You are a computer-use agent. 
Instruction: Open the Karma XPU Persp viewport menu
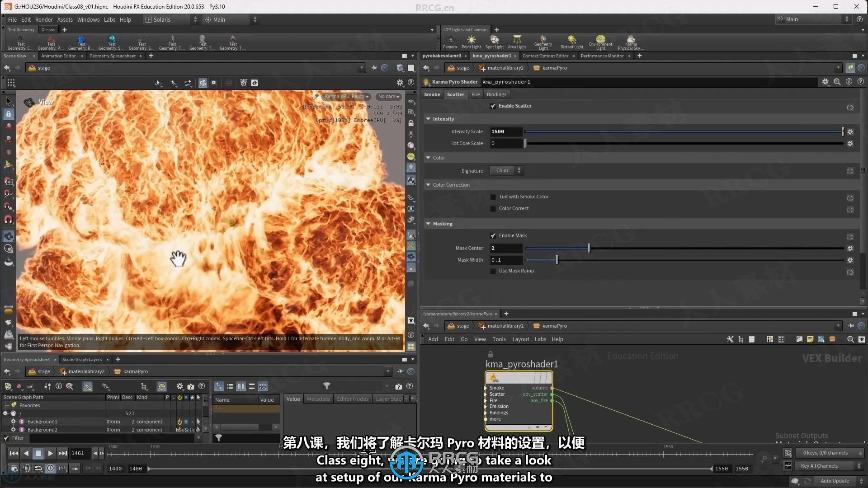(x=346, y=97)
